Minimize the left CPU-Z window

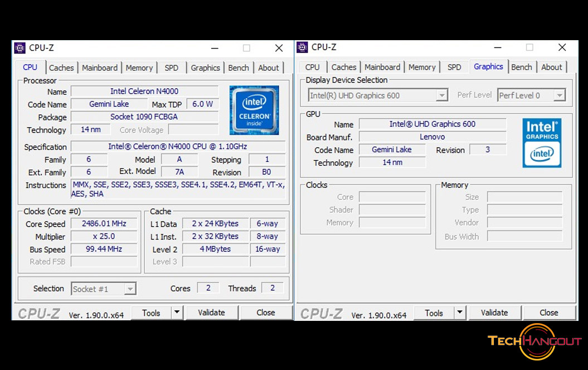pos(215,48)
